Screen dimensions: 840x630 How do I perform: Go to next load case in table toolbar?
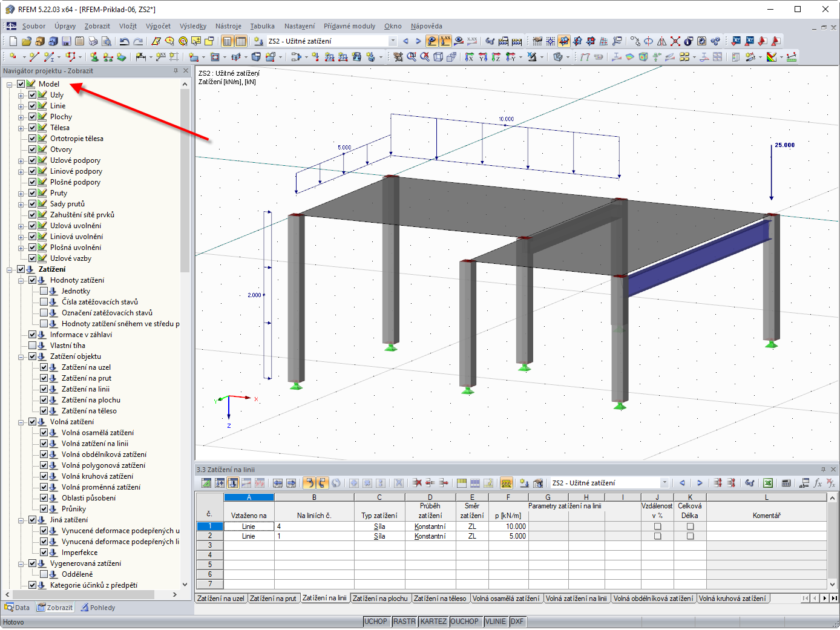(x=700, y=483)
